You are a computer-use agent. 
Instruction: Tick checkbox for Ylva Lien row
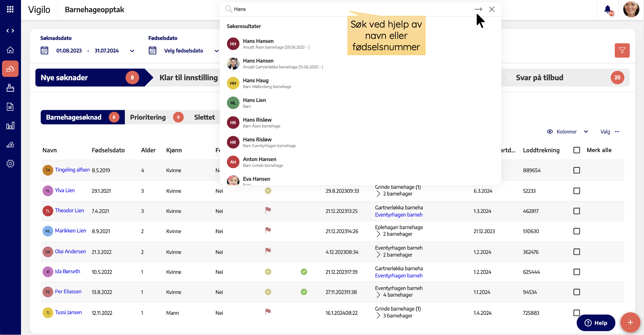point(577,191)
